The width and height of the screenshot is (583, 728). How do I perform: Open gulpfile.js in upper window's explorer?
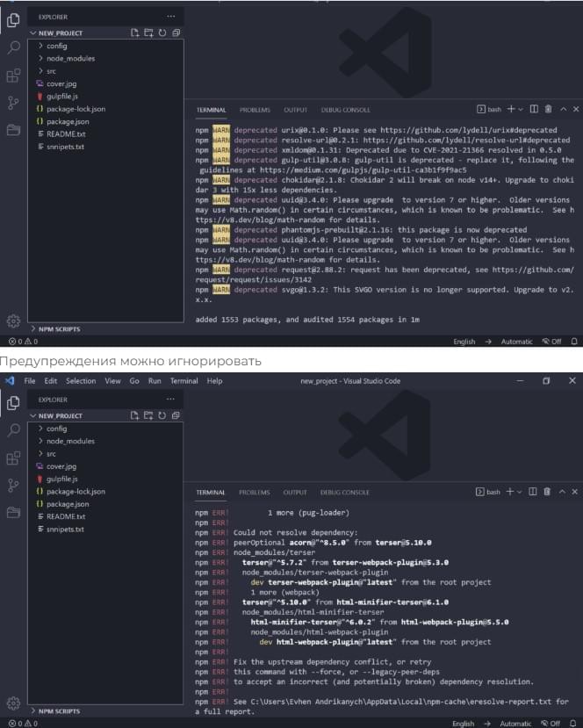[105, 96]
